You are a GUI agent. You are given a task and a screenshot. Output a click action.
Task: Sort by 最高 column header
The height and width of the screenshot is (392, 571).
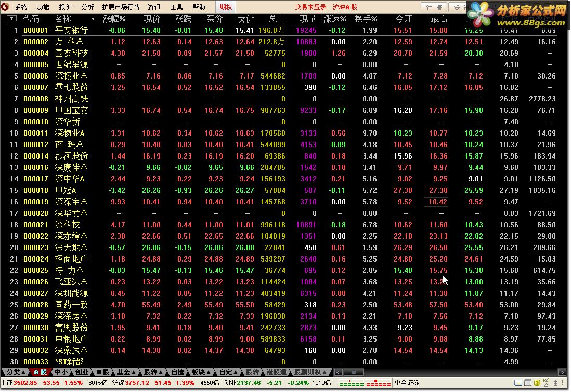pyautogui.click(x=439, y=19)
